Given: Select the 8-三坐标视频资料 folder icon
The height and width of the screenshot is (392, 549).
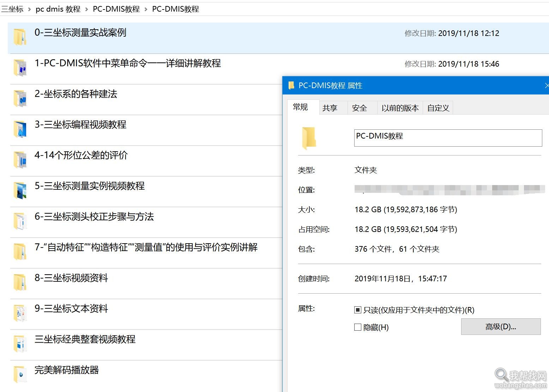Looking at the screenshot, I should [x=20, y=282].
